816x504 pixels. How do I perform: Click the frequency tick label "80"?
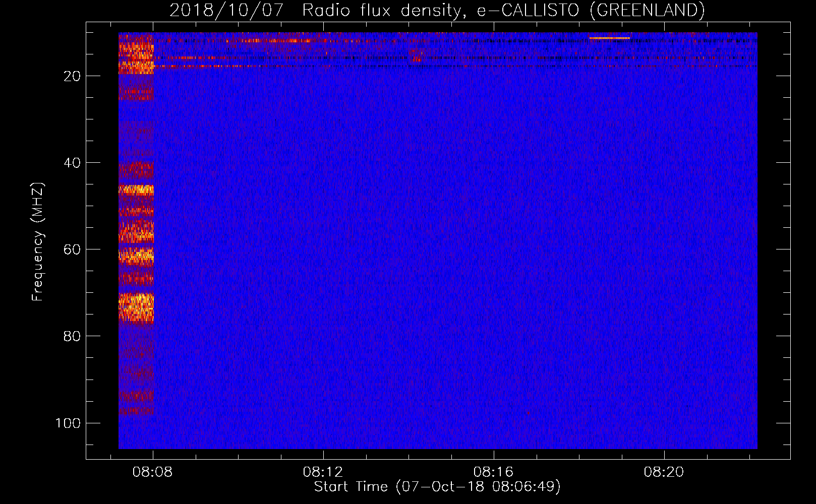[72, 336]
